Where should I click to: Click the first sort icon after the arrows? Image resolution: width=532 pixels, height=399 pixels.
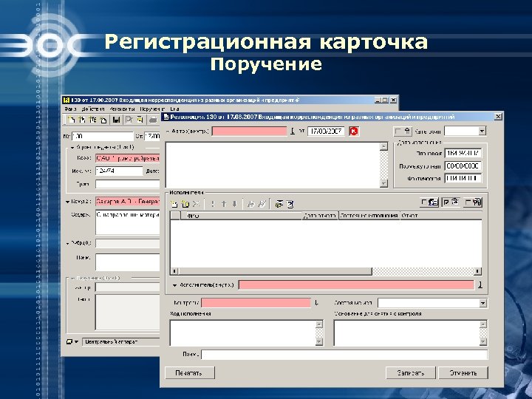tap(250, 204)
